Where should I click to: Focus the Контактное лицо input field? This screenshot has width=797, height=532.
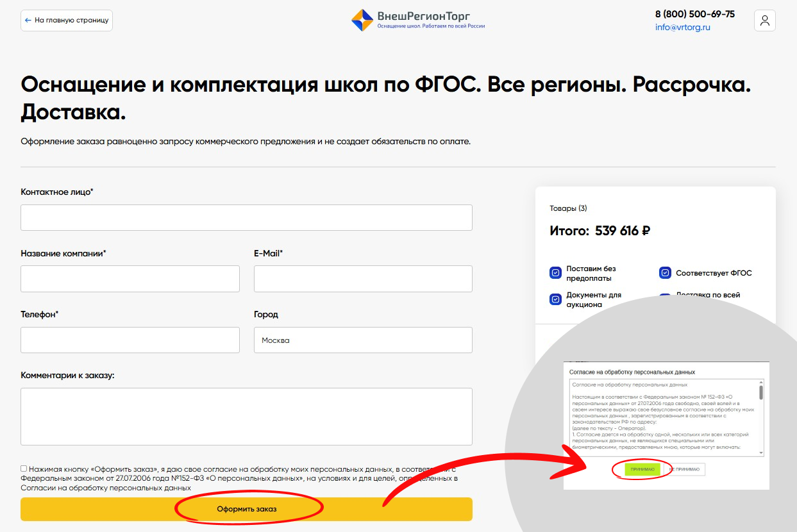coord(246,218)
